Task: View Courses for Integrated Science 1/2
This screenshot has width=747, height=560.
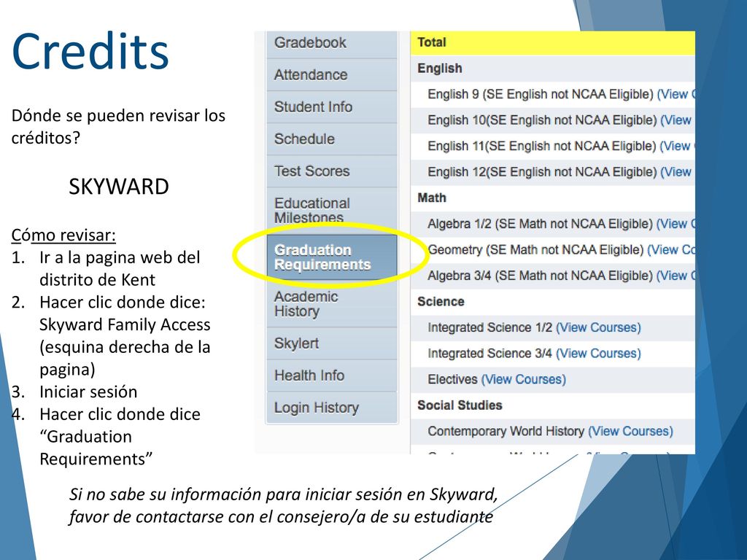Action: 598,327
